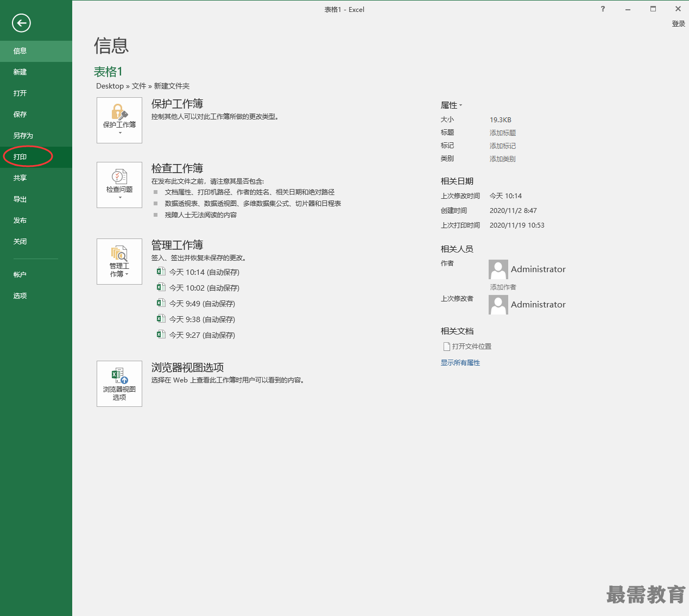Open 选项 in the left menu

pos(36,296)
